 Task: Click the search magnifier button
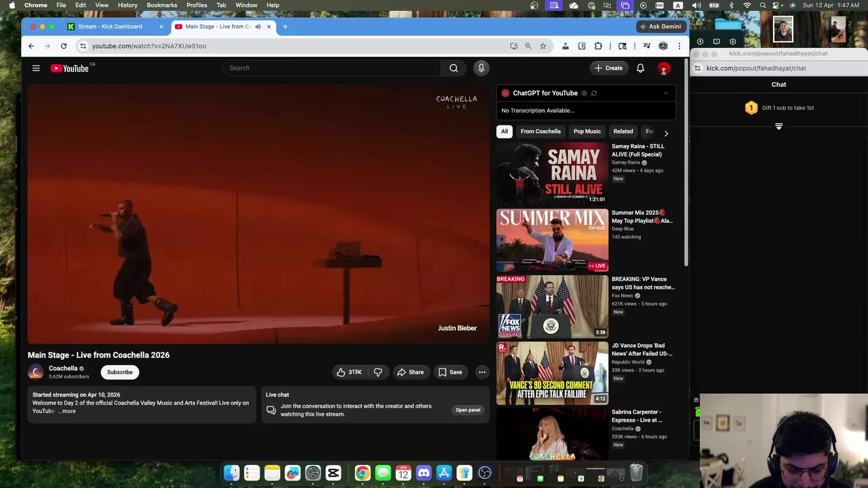454,68
